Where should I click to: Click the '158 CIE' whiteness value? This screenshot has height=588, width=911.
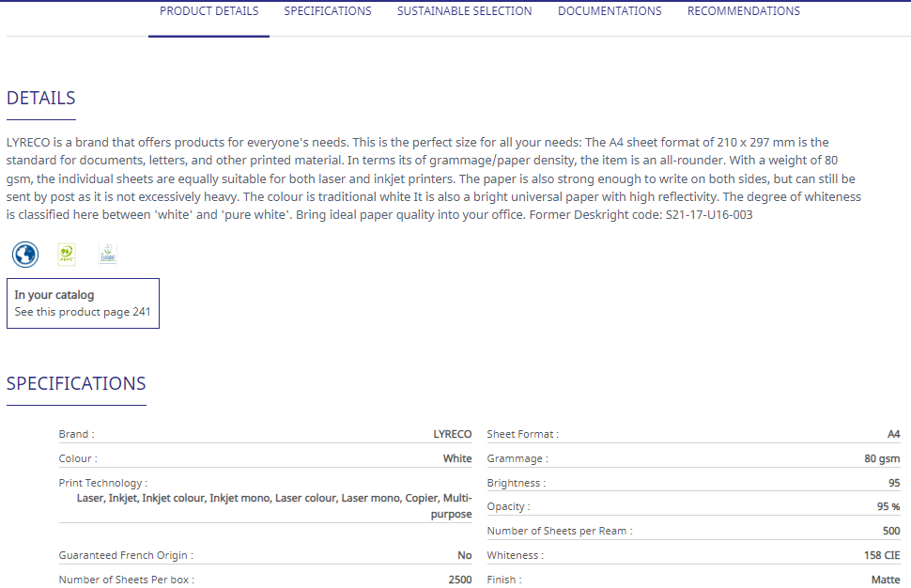click(882, 555)
